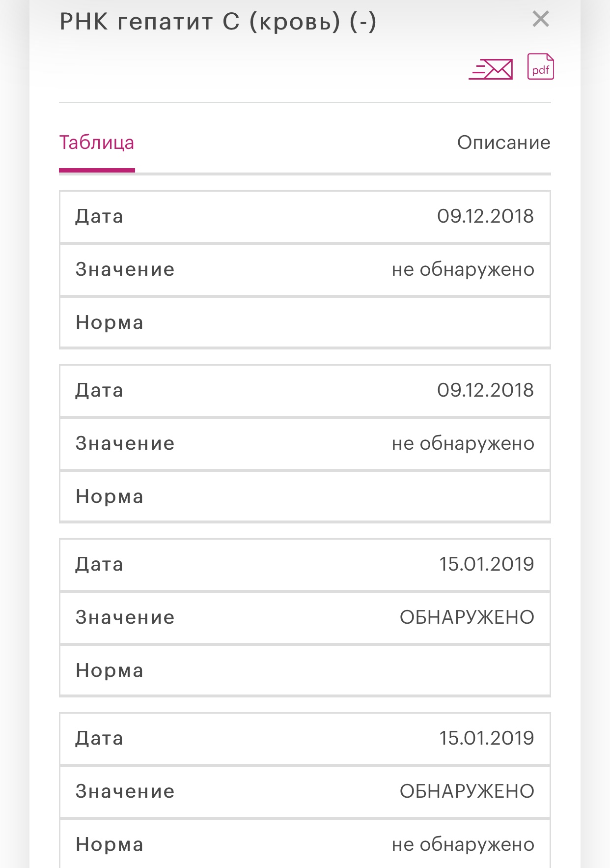Click the Норма label in first record
The image size is (610, 868).
point(110,323)
